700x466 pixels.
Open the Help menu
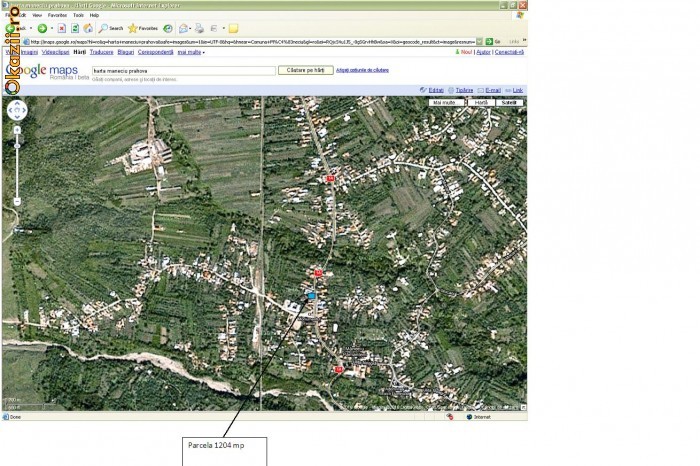[94, 15]
